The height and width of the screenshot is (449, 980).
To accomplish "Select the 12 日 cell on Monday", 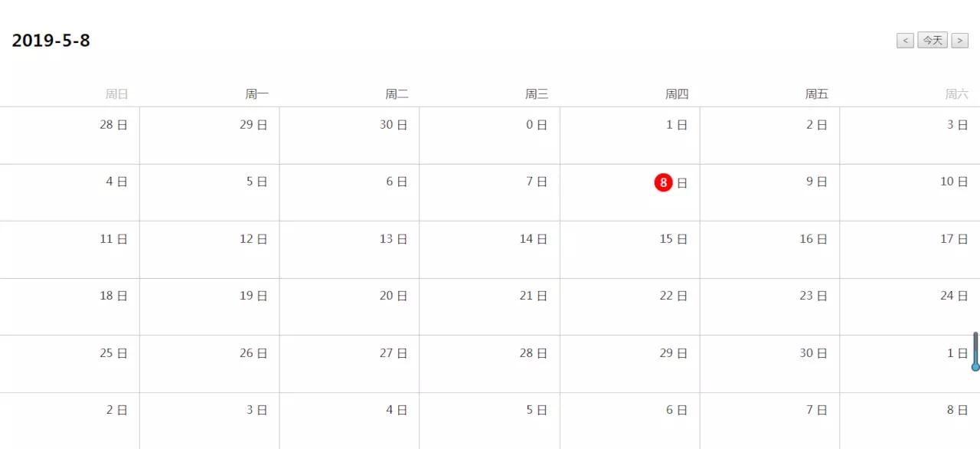I will 209,250.
